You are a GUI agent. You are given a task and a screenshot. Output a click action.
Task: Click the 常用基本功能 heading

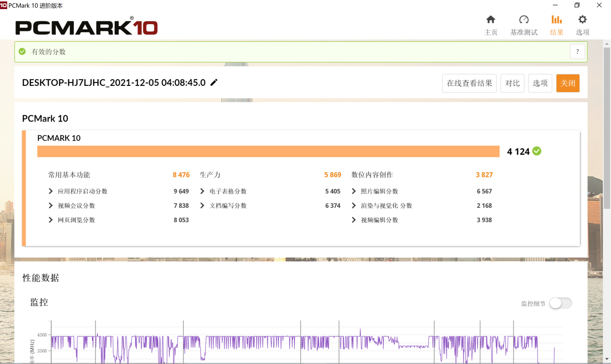pos(69,175)
